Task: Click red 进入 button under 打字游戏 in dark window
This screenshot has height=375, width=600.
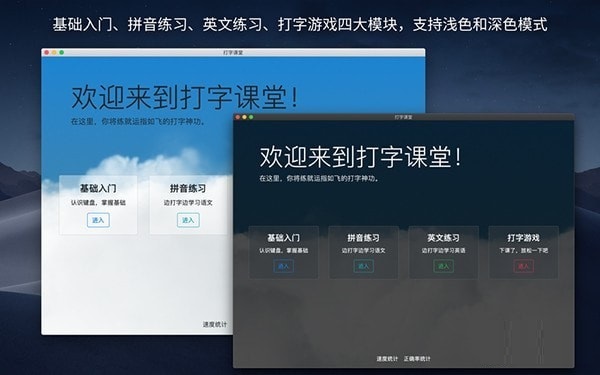Action: (x=523, y=266)
